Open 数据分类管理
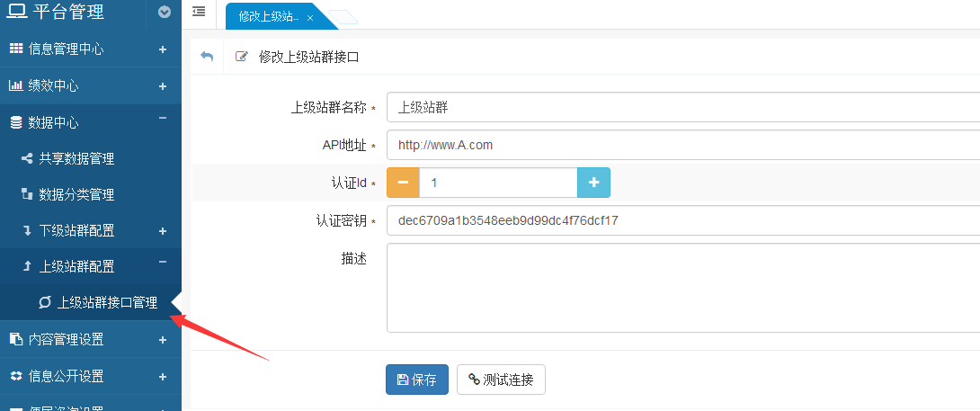Screen dimensions: 980x411 76,194
